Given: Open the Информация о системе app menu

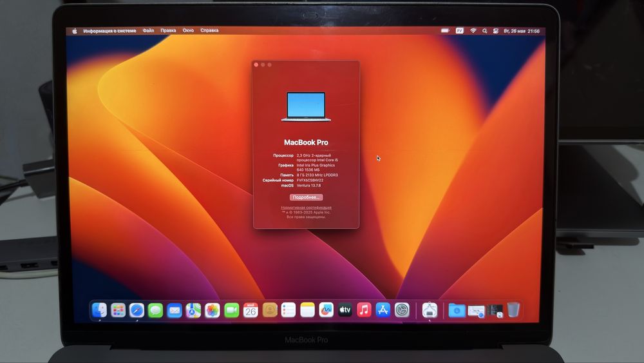Looking at the screenshot, I should click(109, 31).
